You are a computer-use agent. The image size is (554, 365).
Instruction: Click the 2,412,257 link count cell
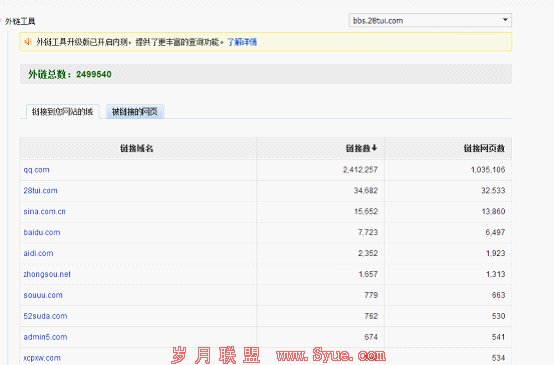(360, 170)
